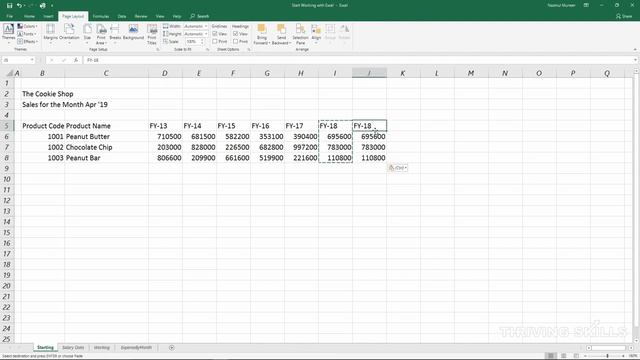Select column K header
Image resolution: width=640 pixels, height=360 pixels.
click(x=403, y=73)
